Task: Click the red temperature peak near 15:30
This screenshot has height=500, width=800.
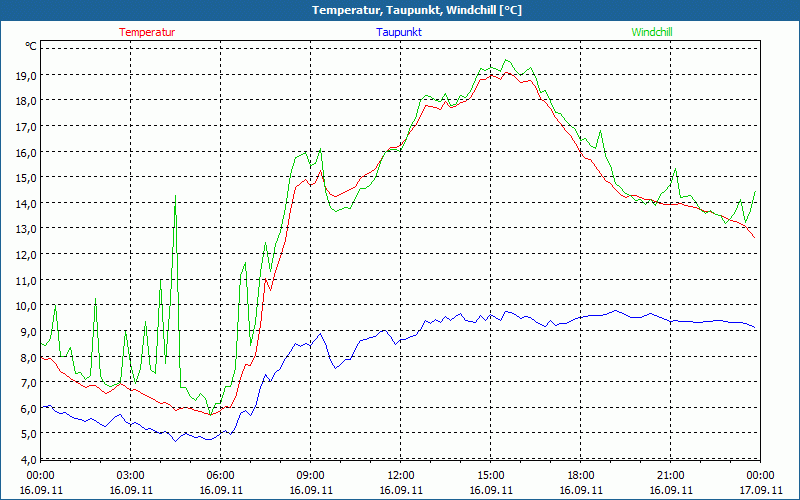Action: point(506,73)
